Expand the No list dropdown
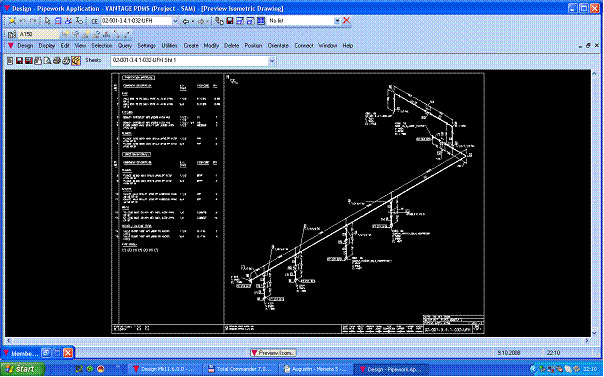This screenshot has height=377, width=604. pyautogui.click(x=337, y=21)
